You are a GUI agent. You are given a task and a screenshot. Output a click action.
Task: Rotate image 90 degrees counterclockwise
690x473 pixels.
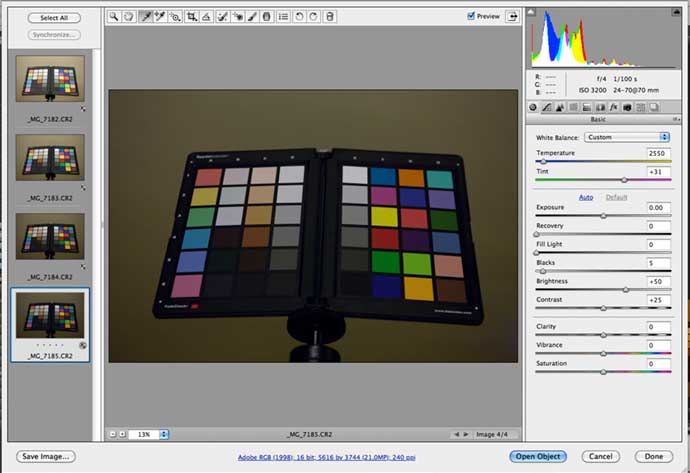[299, 17]
